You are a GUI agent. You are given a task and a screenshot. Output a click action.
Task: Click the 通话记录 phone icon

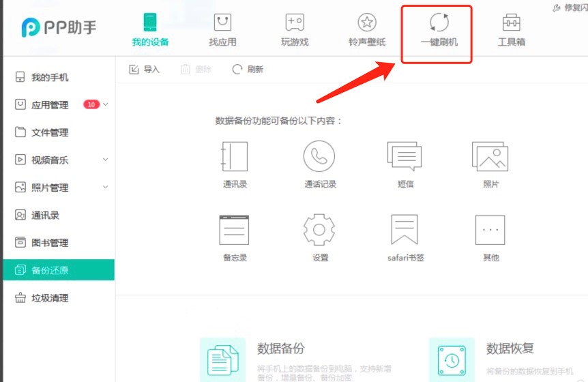(x=319, y=156)
